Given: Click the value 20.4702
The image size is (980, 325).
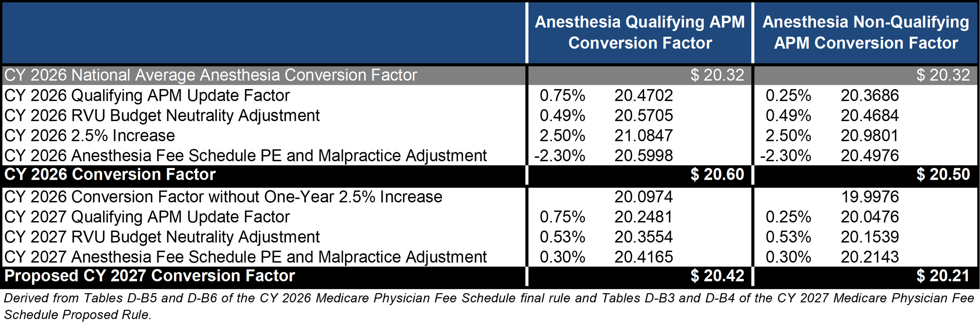Looking at the screenshot, I should point(644,95).
